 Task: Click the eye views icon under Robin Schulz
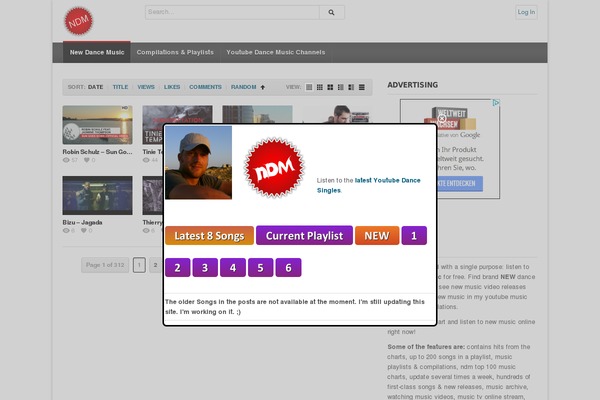[x=66, y=160]
